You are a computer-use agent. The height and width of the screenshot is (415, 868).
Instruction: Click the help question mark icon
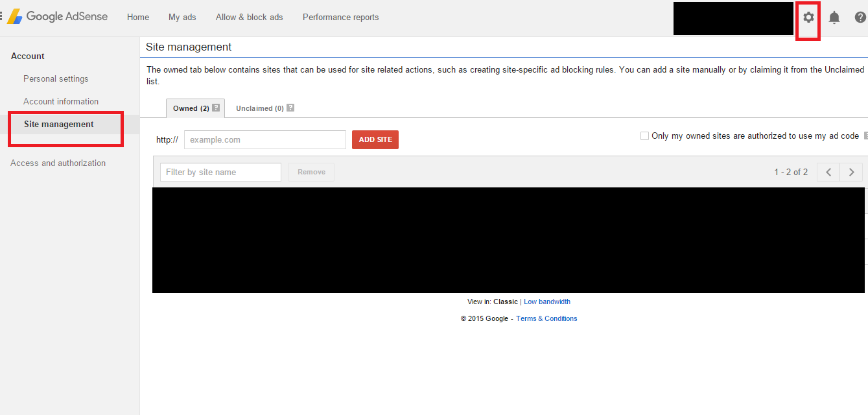[860, 18]
